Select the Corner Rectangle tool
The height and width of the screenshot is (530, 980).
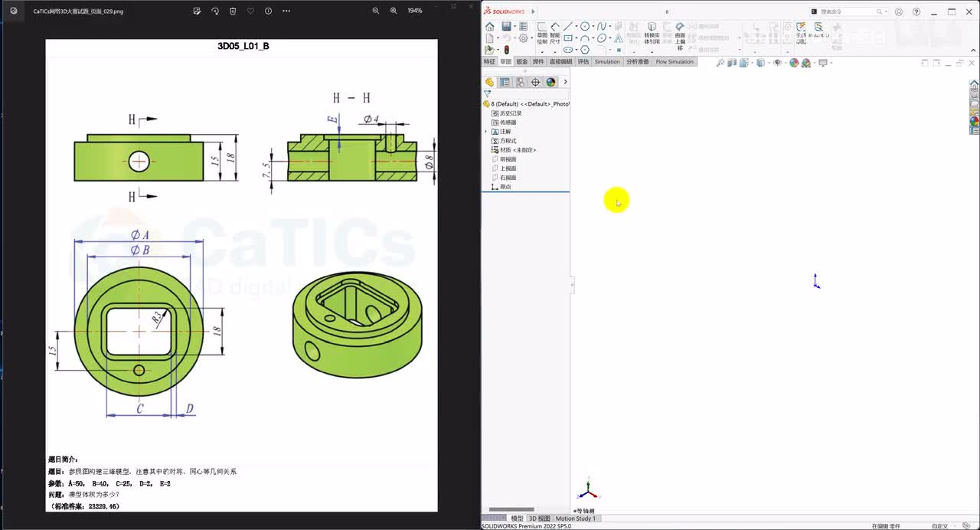coord(567,38)
